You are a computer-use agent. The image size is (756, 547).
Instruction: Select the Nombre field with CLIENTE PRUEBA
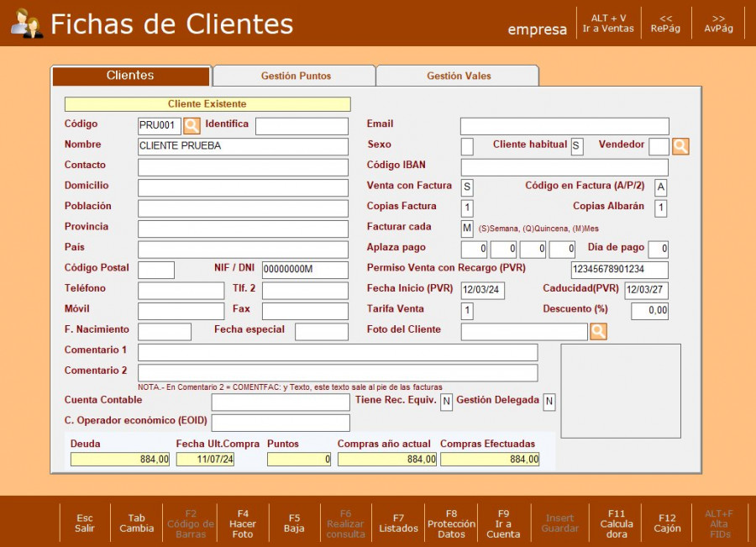point(243,146)
